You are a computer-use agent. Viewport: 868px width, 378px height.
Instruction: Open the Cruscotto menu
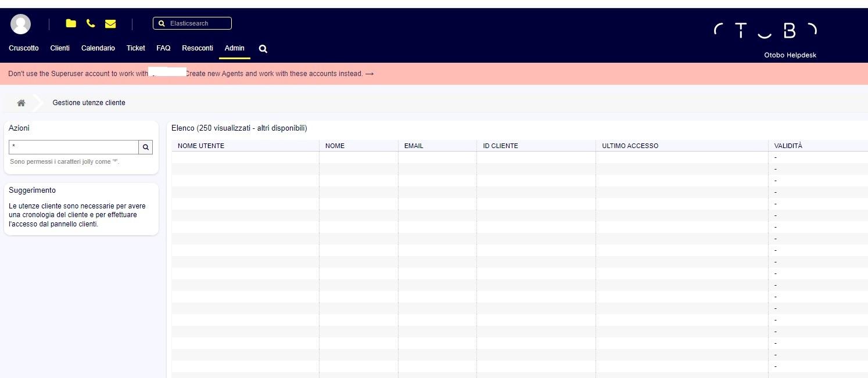tap(24, 48)
